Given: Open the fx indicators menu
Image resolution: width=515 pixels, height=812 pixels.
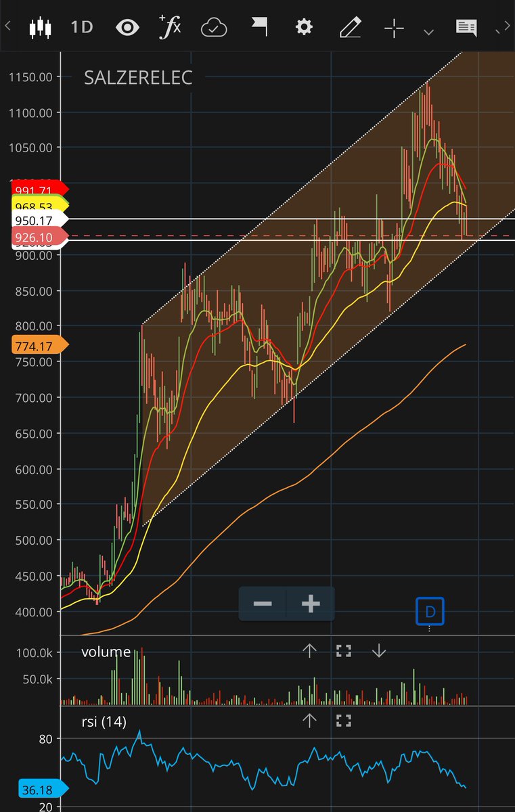Looking at the screenshot, I should point(169,27).
